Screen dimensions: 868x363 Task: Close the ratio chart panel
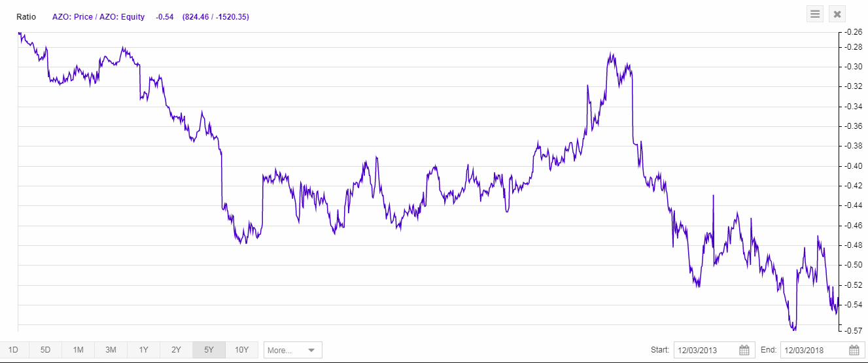838,14
